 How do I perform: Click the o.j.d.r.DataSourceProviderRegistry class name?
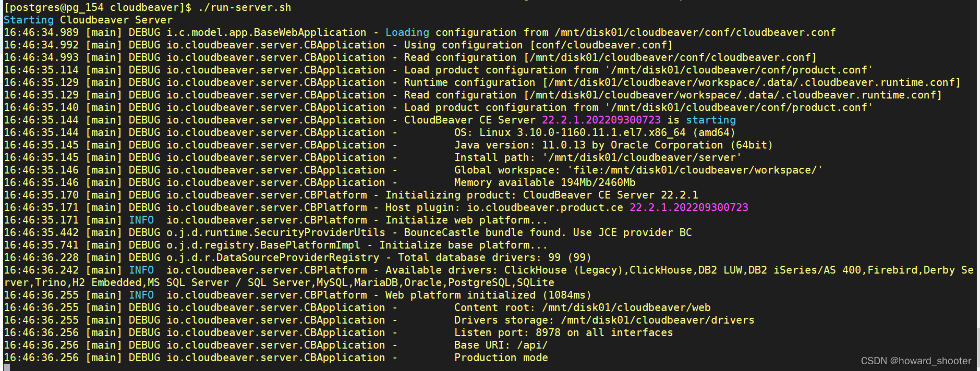273,258
